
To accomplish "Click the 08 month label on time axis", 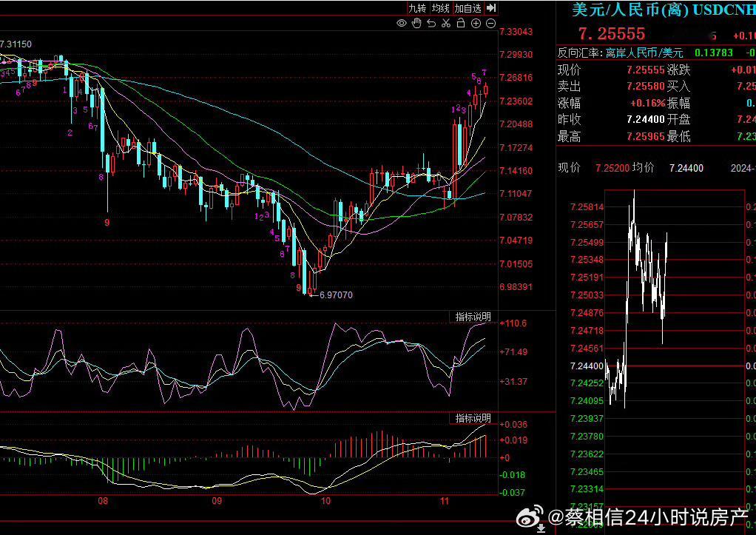I will (x=103, y=501).
